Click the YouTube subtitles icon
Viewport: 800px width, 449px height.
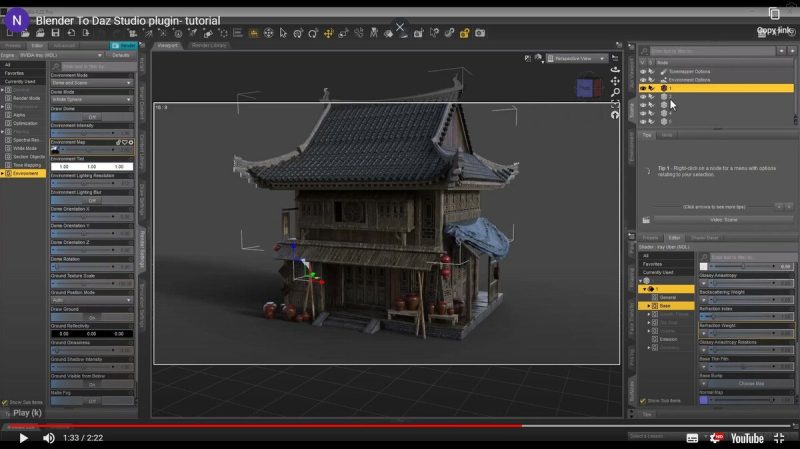692,438
